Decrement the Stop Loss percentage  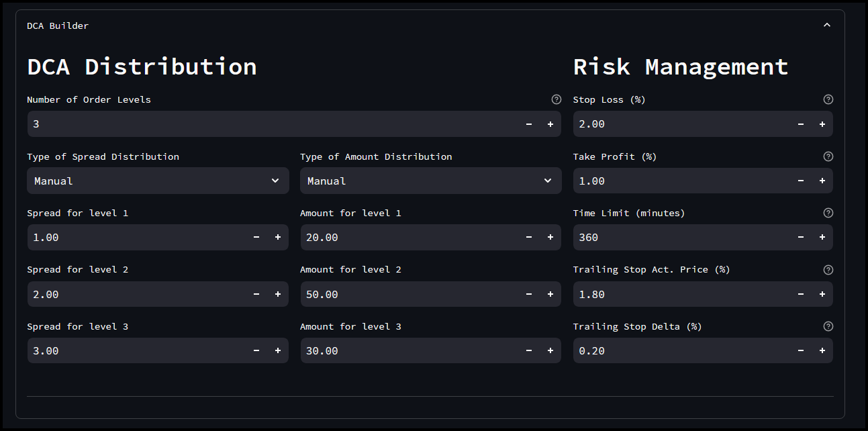coord(800,124)
